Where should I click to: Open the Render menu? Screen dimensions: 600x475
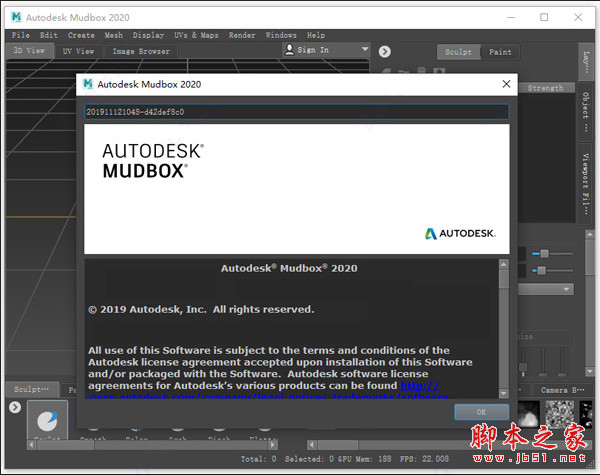pyautogui.click(x=242, y=35)
